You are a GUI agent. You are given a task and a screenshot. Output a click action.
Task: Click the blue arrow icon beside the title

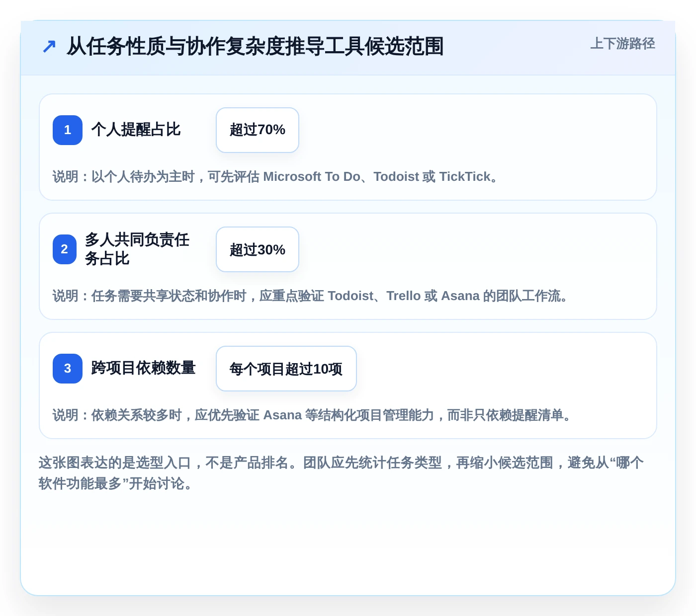(49, 47)
